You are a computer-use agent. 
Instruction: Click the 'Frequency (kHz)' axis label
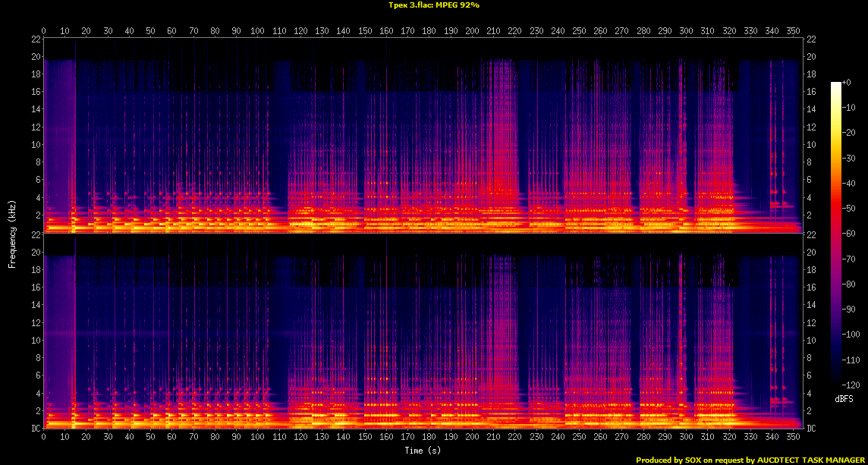(x=12, y=233)
